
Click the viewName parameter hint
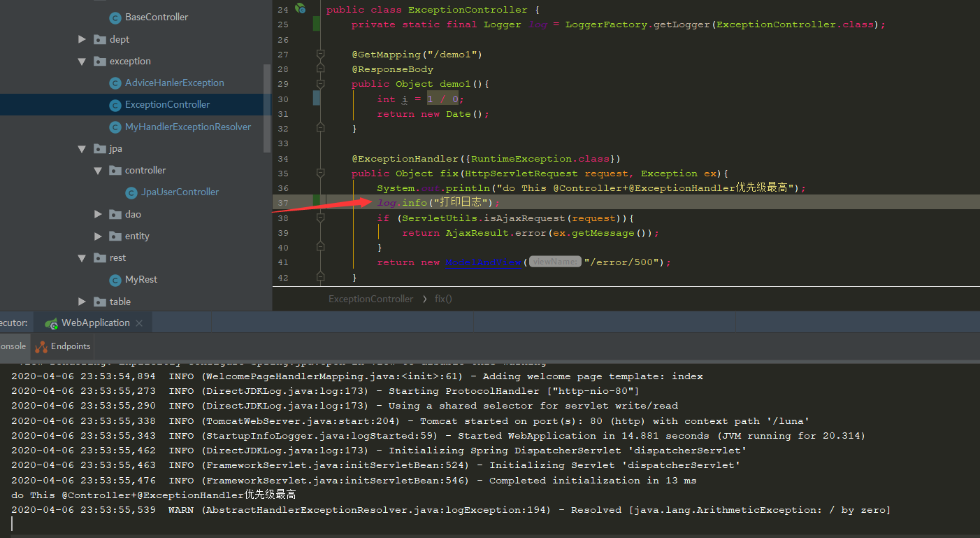[x=555, y=262]
